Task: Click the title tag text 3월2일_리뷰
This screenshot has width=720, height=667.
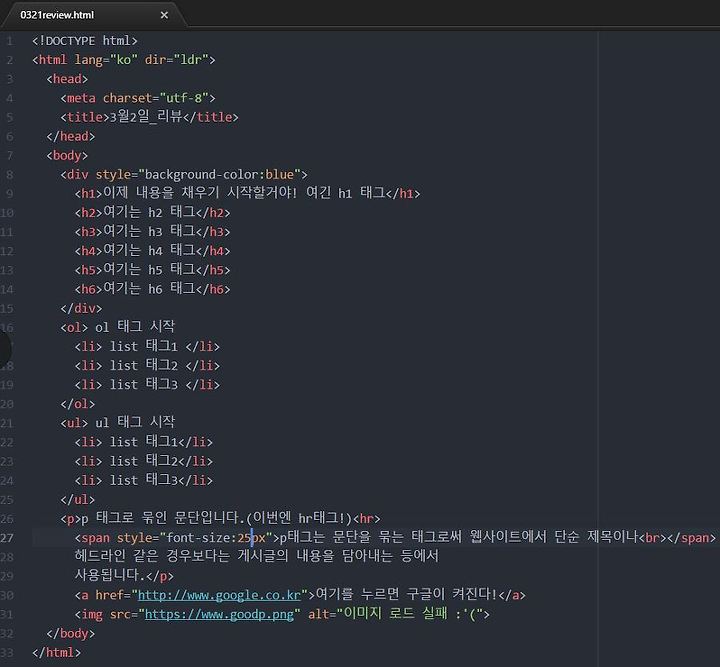Action: (x=146, y=117)
